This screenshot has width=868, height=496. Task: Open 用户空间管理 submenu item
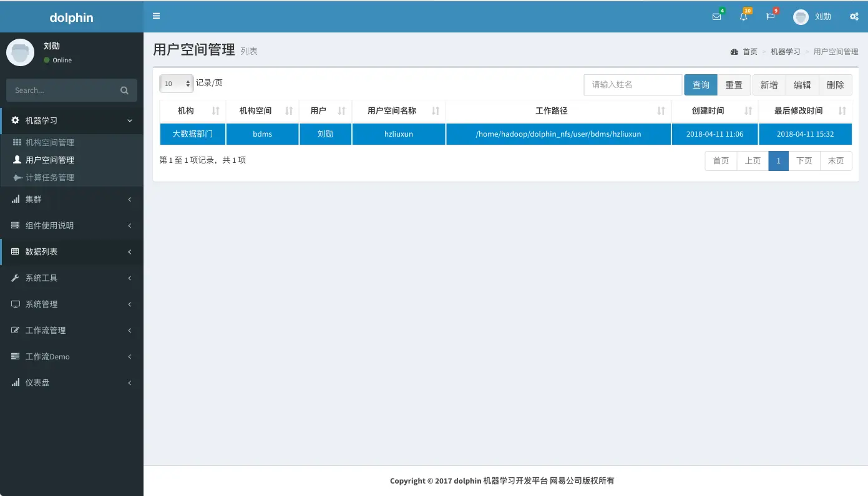coord(72,160)
